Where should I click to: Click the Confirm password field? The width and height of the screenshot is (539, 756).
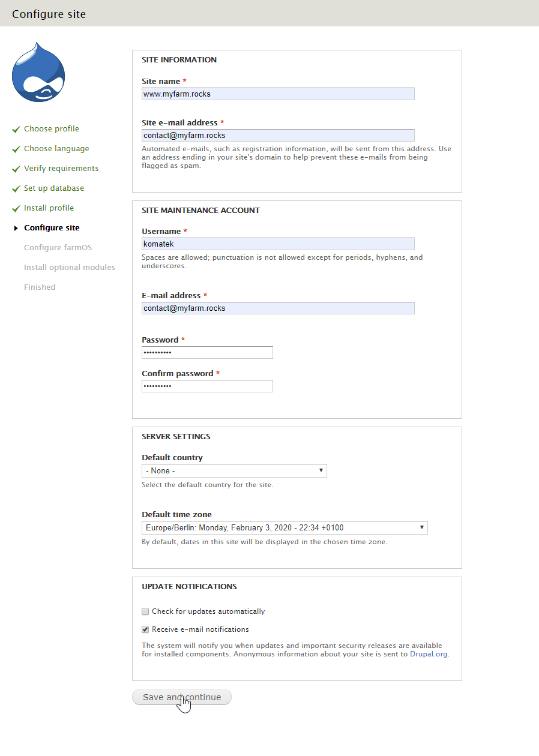(x=207, y=386)
